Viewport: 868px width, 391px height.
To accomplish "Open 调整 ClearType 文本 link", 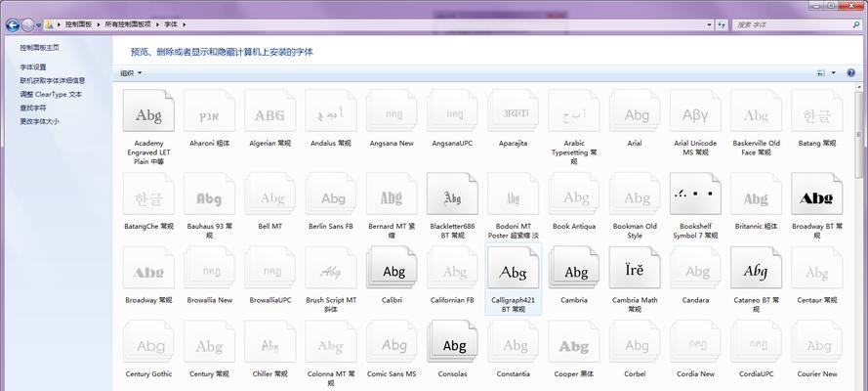I will tap(51, 94).
